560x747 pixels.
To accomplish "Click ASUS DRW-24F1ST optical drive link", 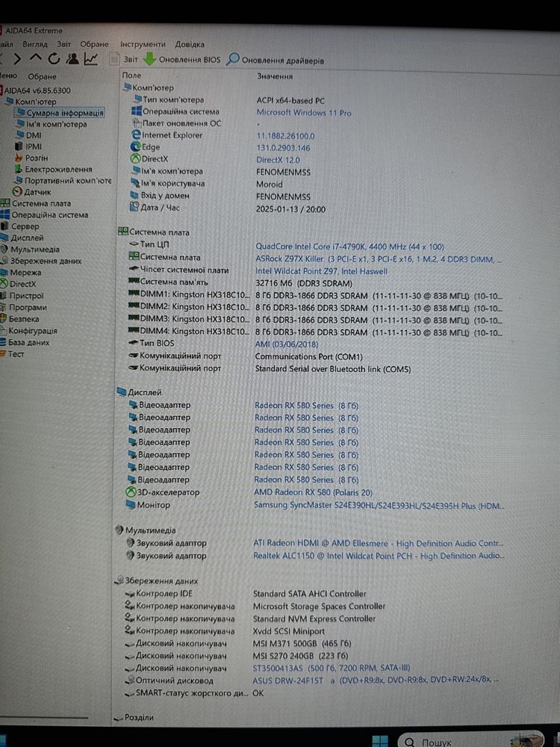I will (376, 680).
